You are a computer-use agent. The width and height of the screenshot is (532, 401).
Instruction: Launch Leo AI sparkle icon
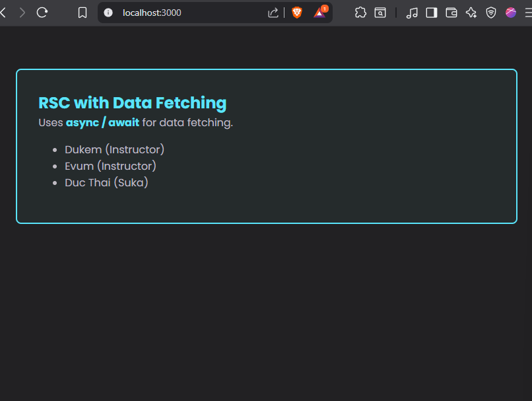(471, 13)
